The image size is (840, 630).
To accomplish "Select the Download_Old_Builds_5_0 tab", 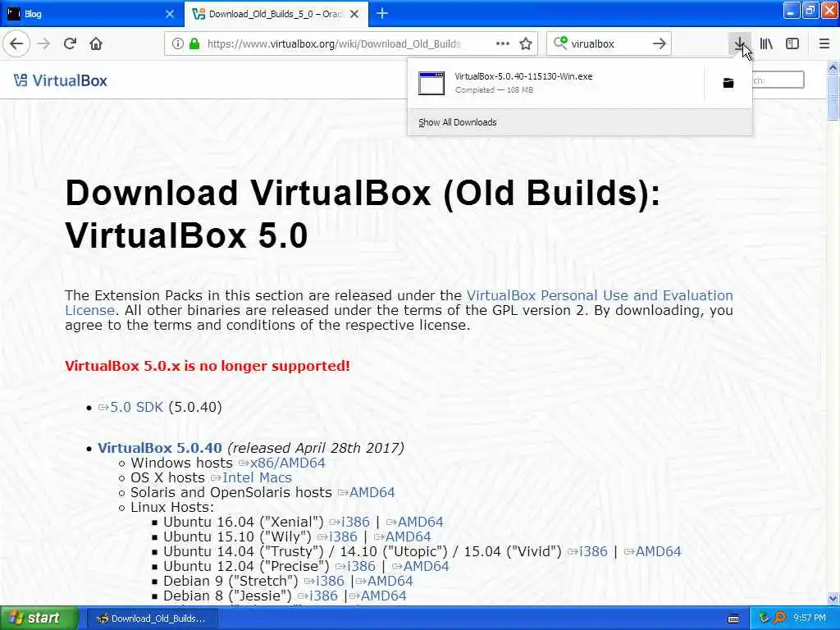I will point(276,14).
